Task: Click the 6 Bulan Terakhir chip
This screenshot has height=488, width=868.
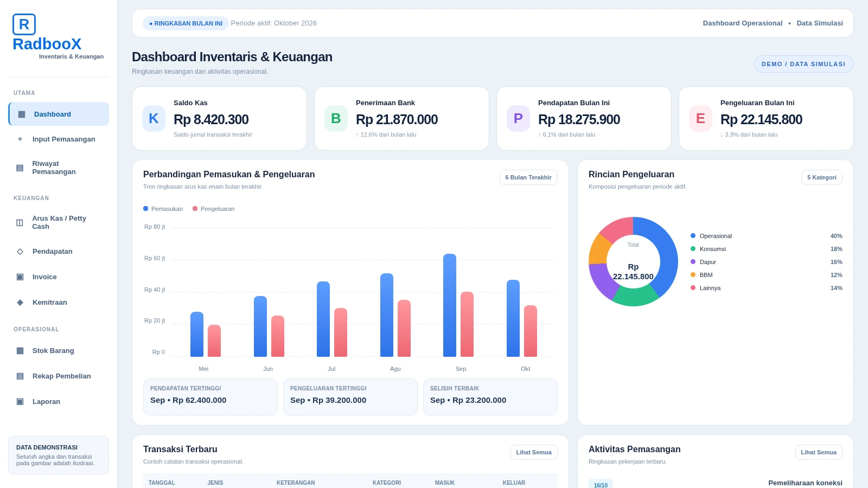Action: [x=528, y=177]
